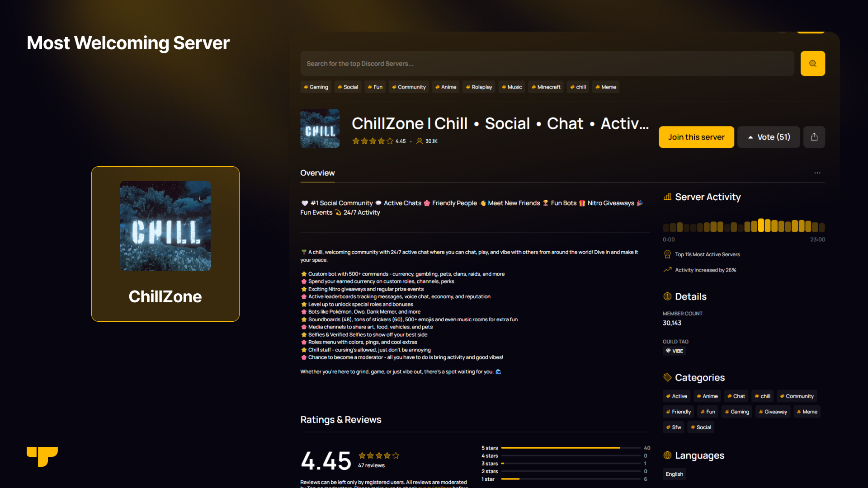Click the VIBE guild tag badge
The image size is (868, 488).
pos(674,351)
